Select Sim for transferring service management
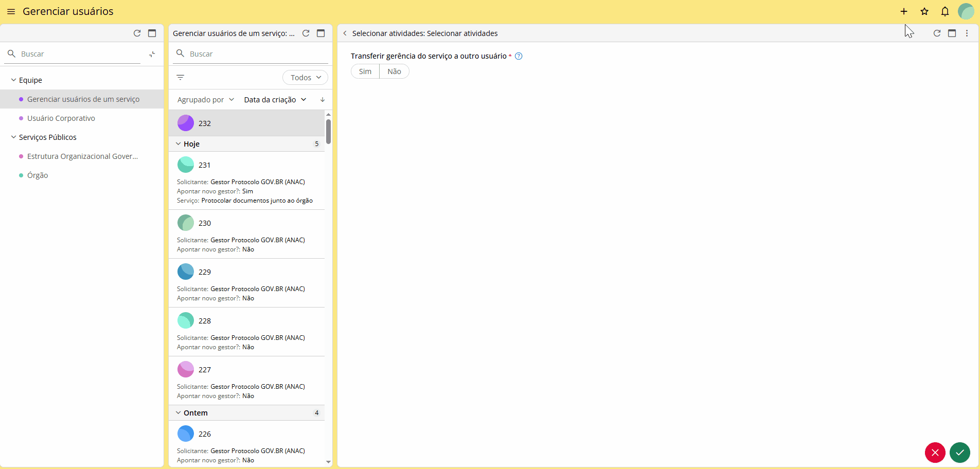The width and height of the screenshot is (980, 469). coord(365,71)
